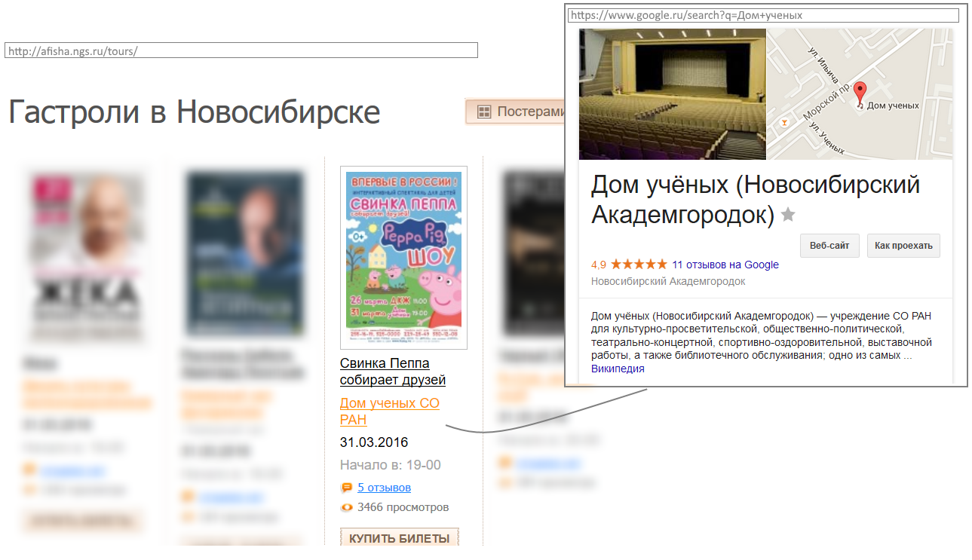Click the grid icon on the Постерами button
Viewport: 972px width, 560px height.
click(484, 112)
